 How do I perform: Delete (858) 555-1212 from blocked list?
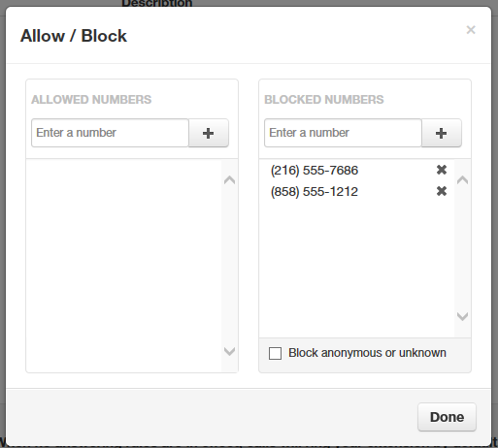tap(442, 191)
